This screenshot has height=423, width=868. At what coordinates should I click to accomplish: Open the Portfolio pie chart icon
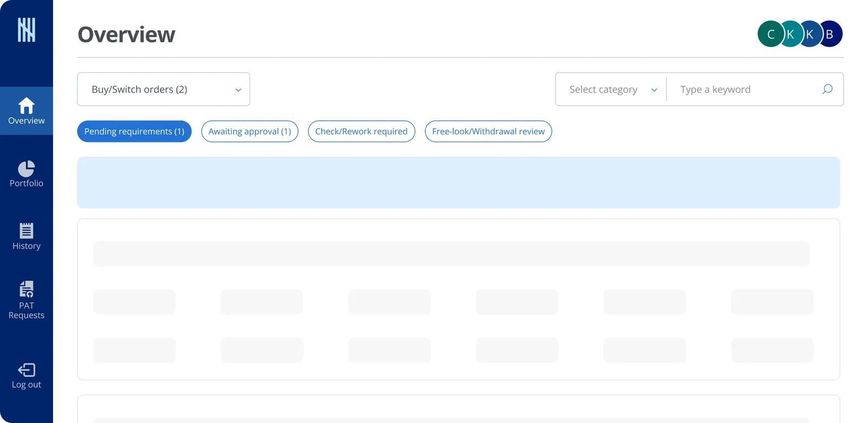(26, 169)
